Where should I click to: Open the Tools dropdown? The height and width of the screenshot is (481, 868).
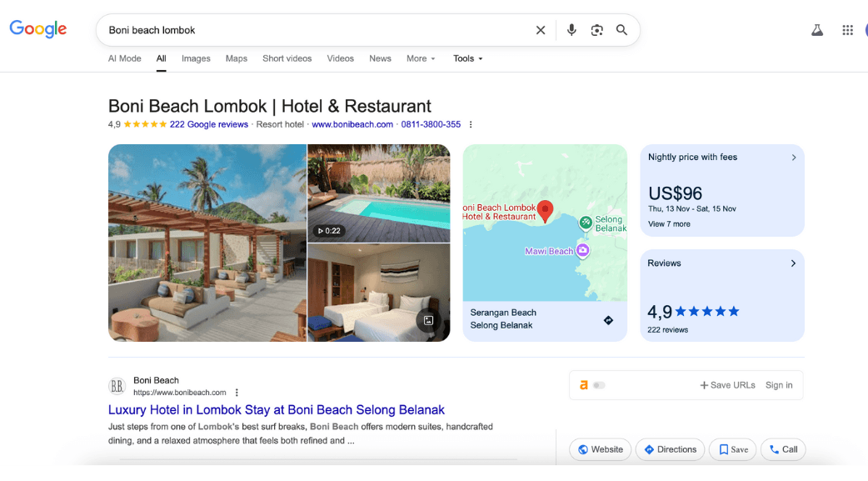(x=467, y=58)
